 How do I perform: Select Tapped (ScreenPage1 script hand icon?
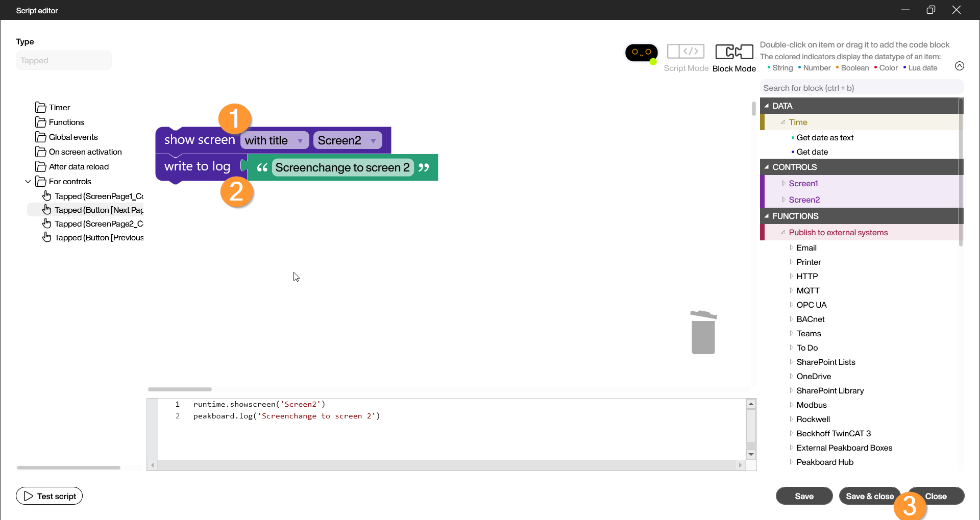(47, 196)
